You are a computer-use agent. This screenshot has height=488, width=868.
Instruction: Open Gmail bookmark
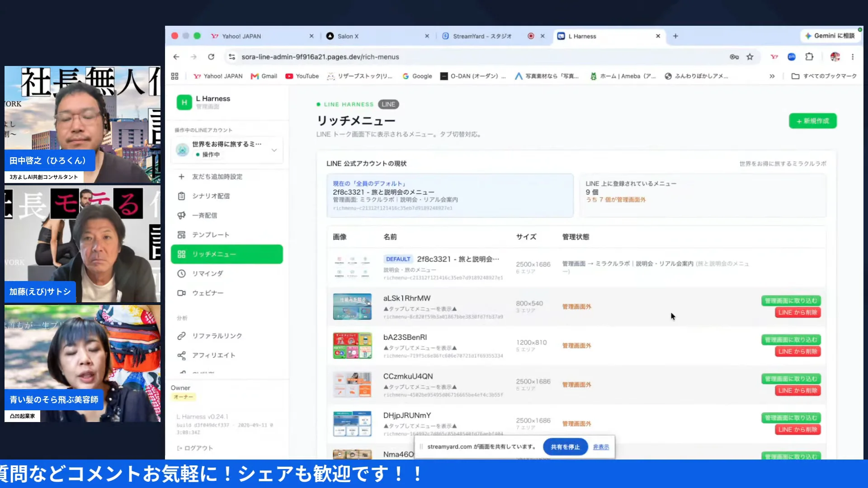(264, 76)
